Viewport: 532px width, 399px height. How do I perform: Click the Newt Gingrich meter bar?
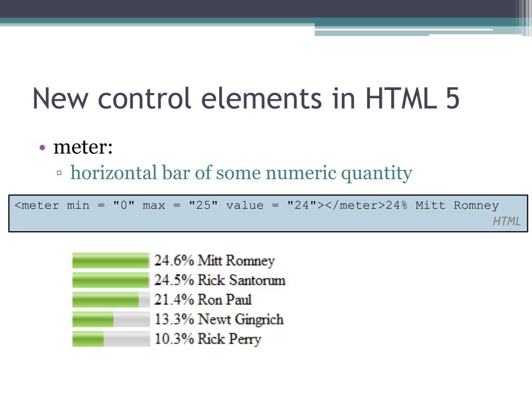click(x=111, y=320)
